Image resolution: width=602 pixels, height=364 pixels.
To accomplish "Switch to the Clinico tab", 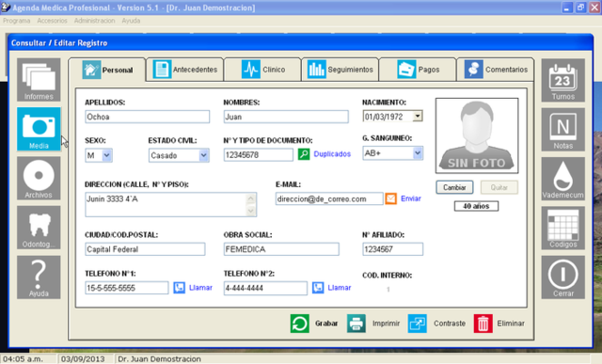I will point(262,70).
